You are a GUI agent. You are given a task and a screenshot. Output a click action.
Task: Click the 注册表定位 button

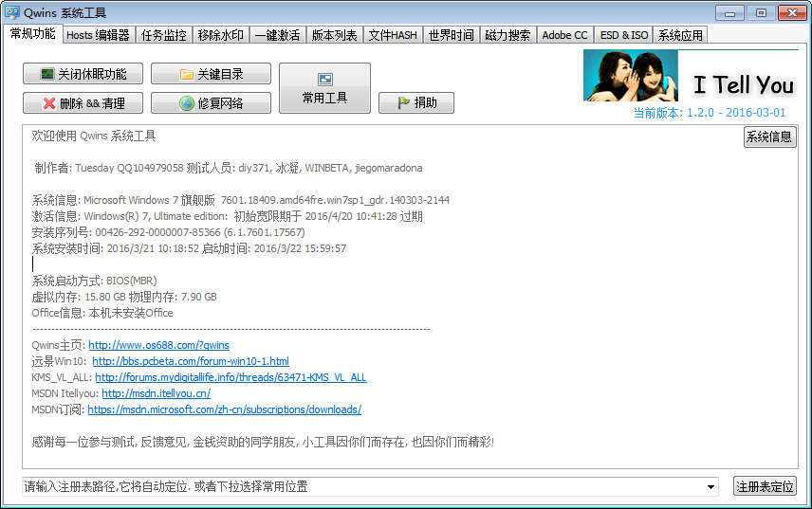pos(765,486)
